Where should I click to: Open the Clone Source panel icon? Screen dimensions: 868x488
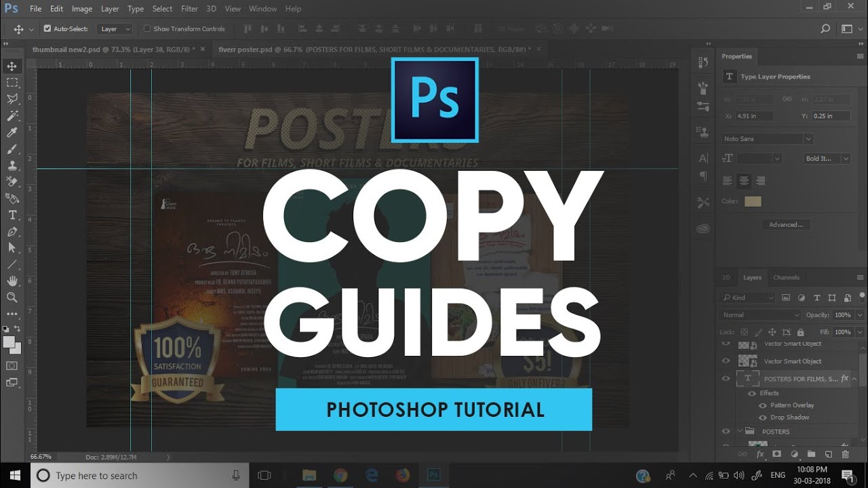click(x=703, y=132)
